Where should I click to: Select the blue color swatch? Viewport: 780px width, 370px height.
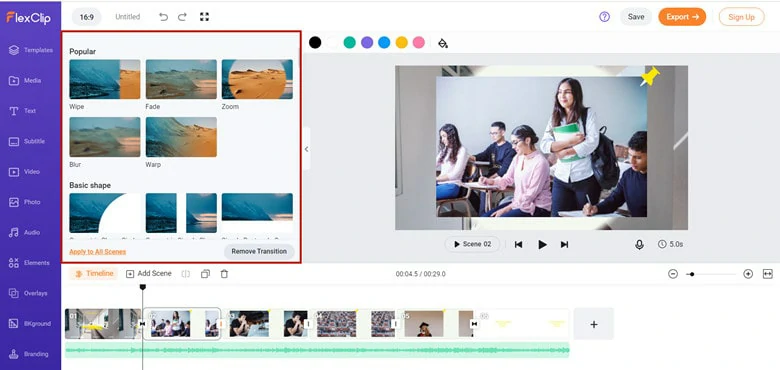[x=384, y=43]
